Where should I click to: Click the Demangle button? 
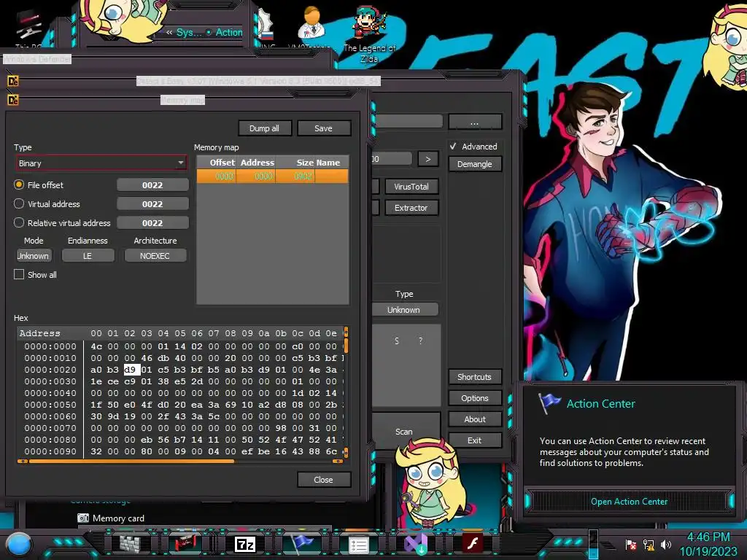tap(474, 164)
